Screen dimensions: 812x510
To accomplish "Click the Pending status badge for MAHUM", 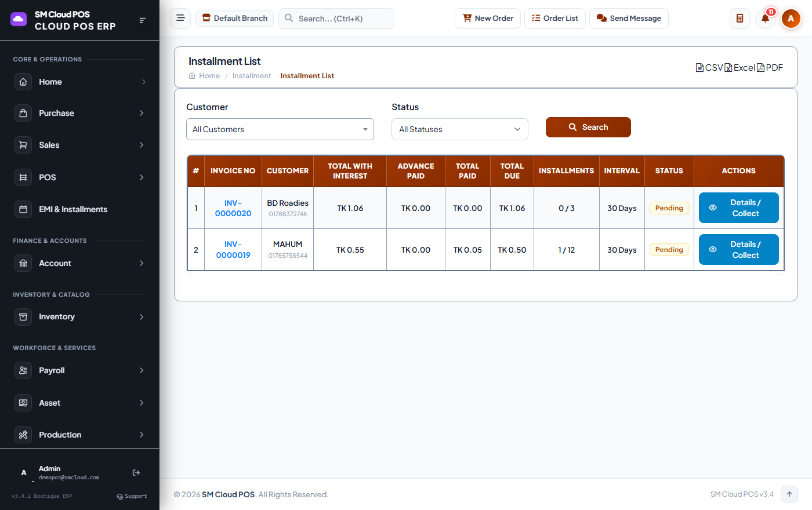I will coord(669,250).
